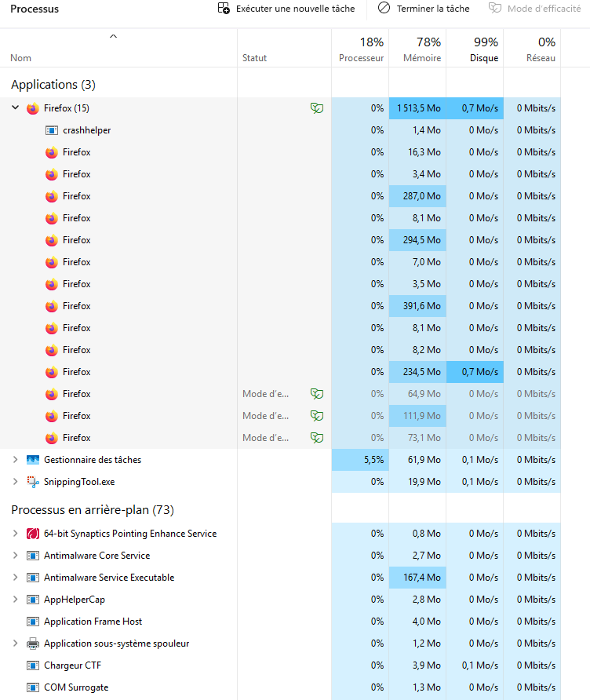
Task: Expand the Gestionnaire des tâches entry
Action: pos(15,460)
